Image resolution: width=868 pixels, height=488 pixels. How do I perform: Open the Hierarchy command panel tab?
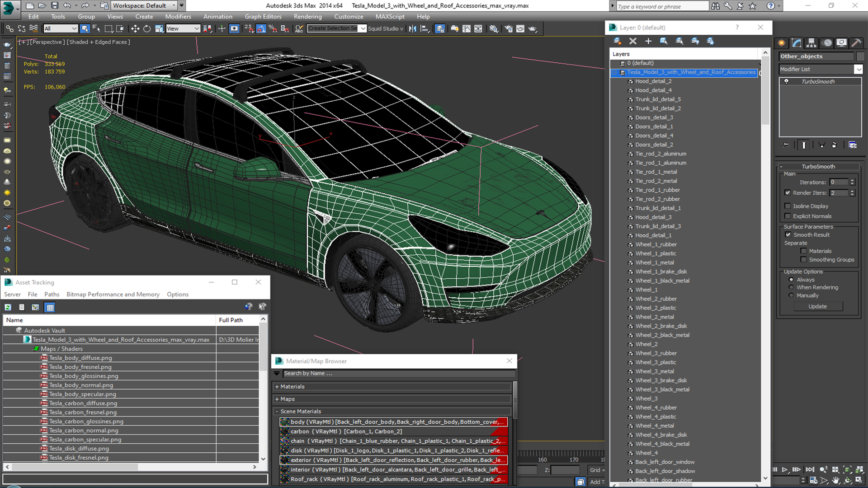click(x=811, y=43)
